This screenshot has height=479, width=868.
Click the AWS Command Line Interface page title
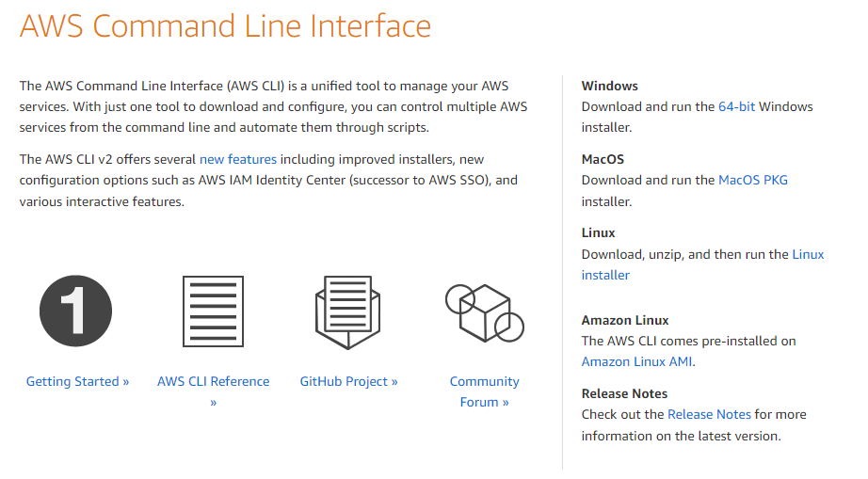[x=225, y=25]
